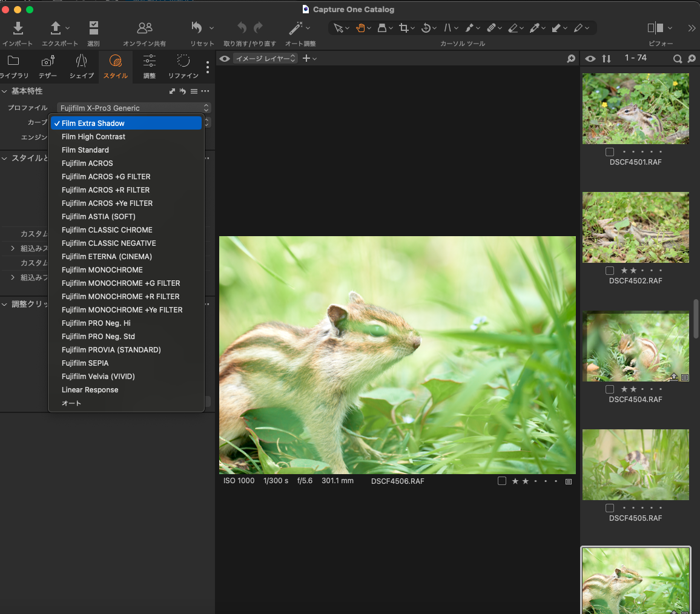Image resolution: width=700 pixels, height=614 pixels.
Task: Open the Library (ライブラリ) tool tab
Action: coord(13,66)
